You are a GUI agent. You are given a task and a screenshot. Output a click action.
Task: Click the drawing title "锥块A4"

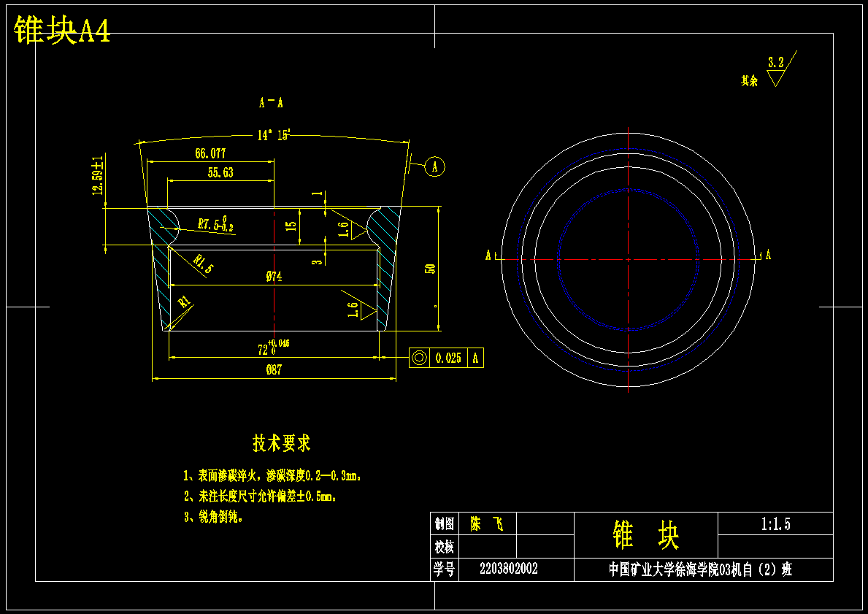point(62,29)
